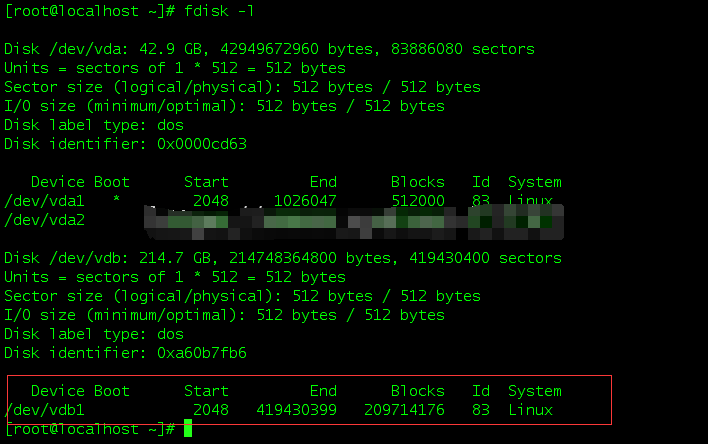The image size is (708, 445).
Task: Click the 'fdisk -l' command text
Action: (219, 11)
